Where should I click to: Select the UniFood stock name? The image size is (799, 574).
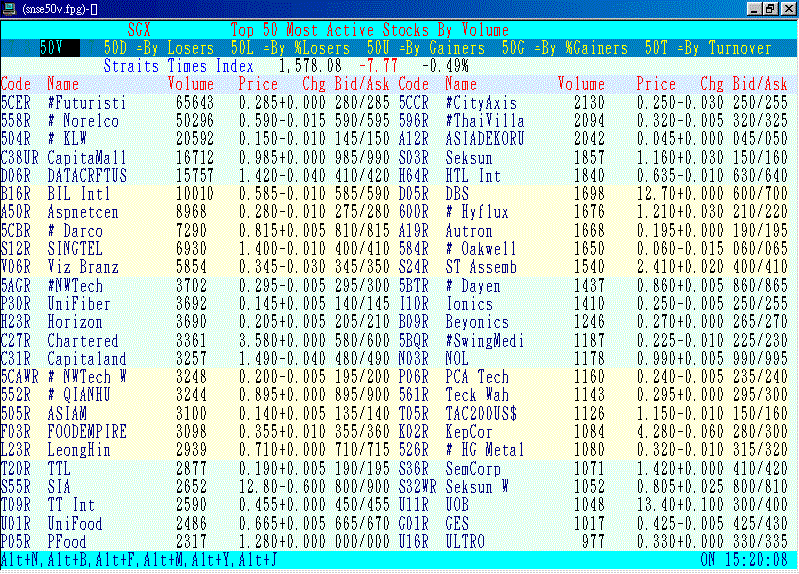(75, 524)
